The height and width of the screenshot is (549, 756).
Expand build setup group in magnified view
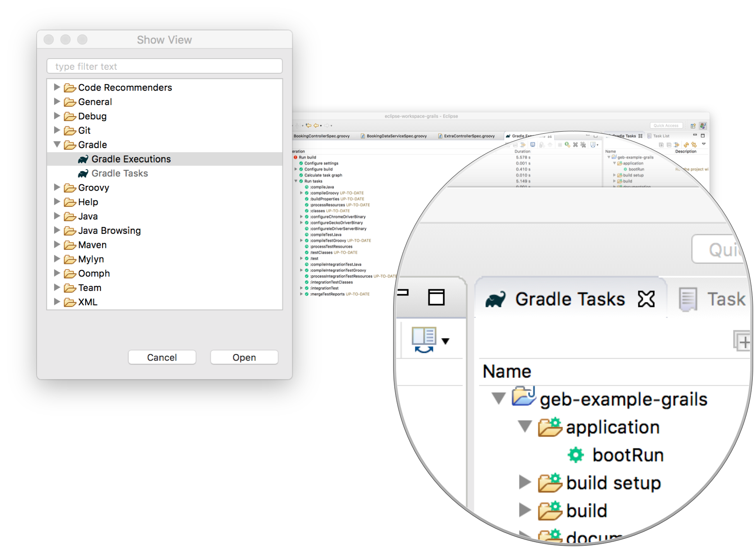click(x=525, y=482)
